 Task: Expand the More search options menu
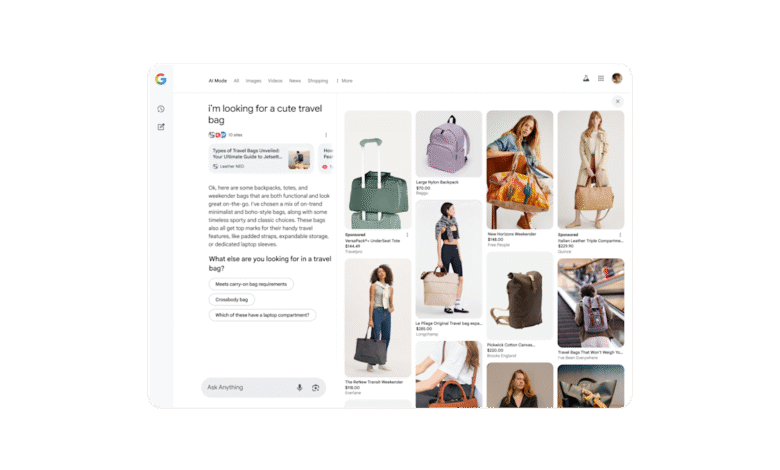[x=345, y=81]
